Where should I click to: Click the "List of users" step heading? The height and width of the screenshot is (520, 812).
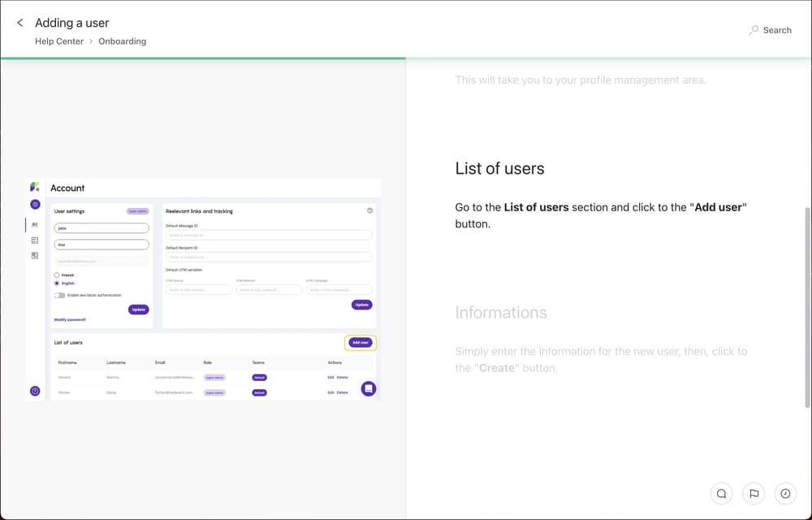[x=499, y=169]
